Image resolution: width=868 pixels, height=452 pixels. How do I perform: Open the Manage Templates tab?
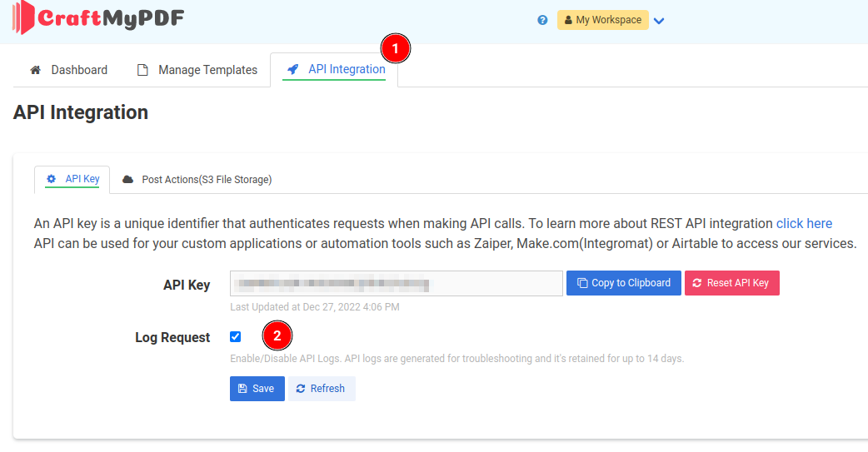coord(197,70)
